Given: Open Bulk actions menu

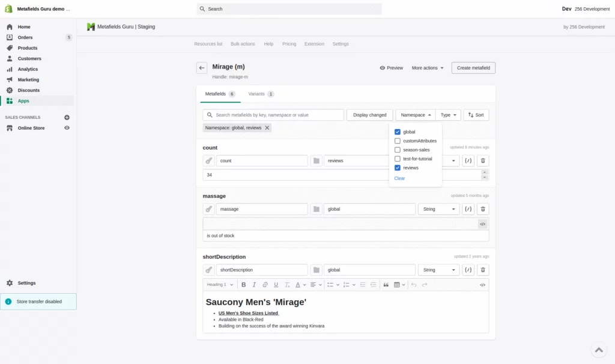Looking at the screenshot, I should (243, 44).
